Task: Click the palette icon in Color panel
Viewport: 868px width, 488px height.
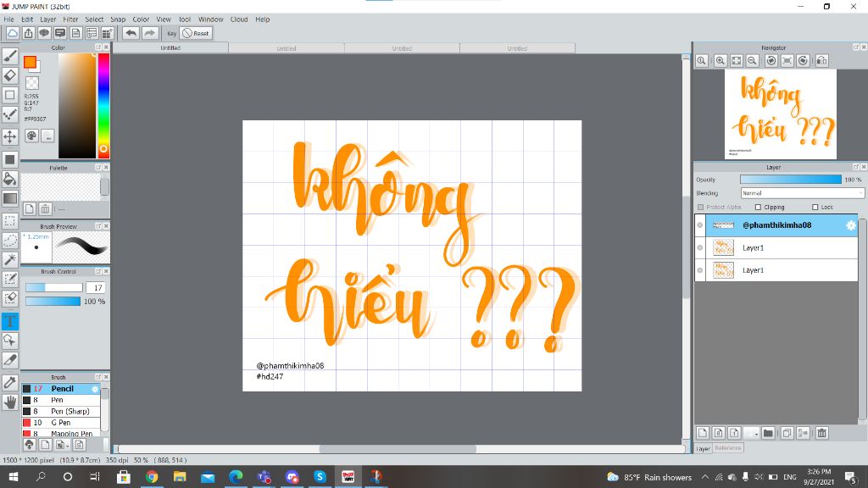Action: pyautogui.click(x=31, y=136)
